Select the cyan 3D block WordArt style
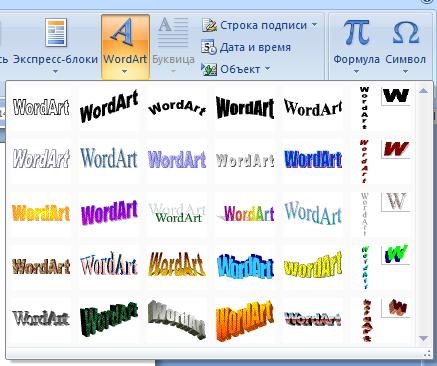The image size is (437, 366). pos(245,267)
